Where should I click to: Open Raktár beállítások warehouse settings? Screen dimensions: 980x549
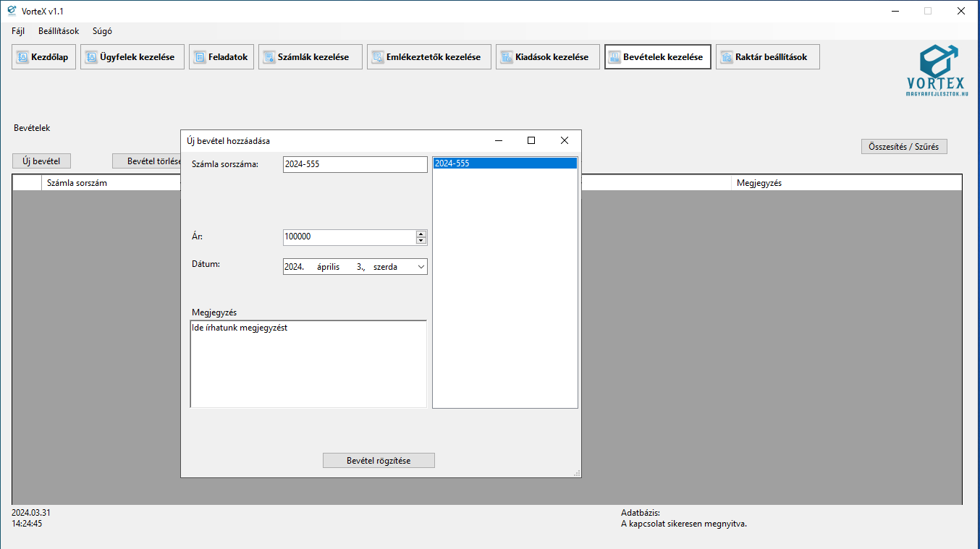click(767, 57)
